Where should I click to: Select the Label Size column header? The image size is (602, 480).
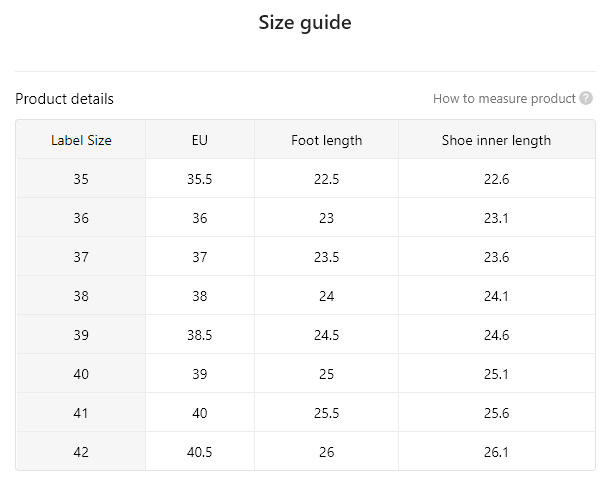[81, 140]
